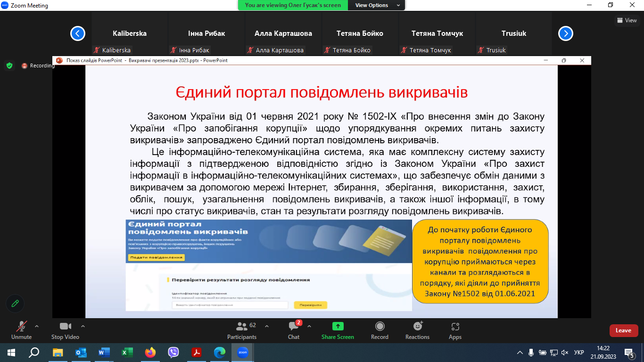Screen dimensions: 644x362
Task: Click the microphone icon in system tray
Action: 531,352
